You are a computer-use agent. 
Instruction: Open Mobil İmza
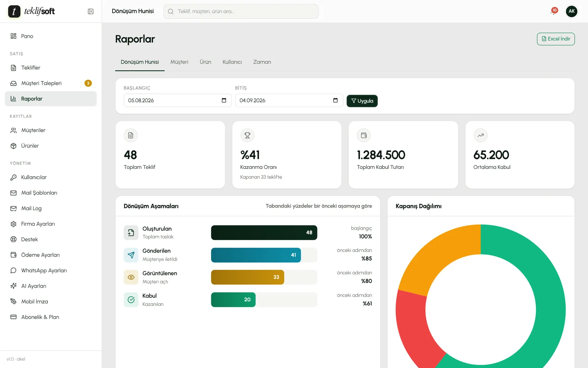[x=51, y=301]
